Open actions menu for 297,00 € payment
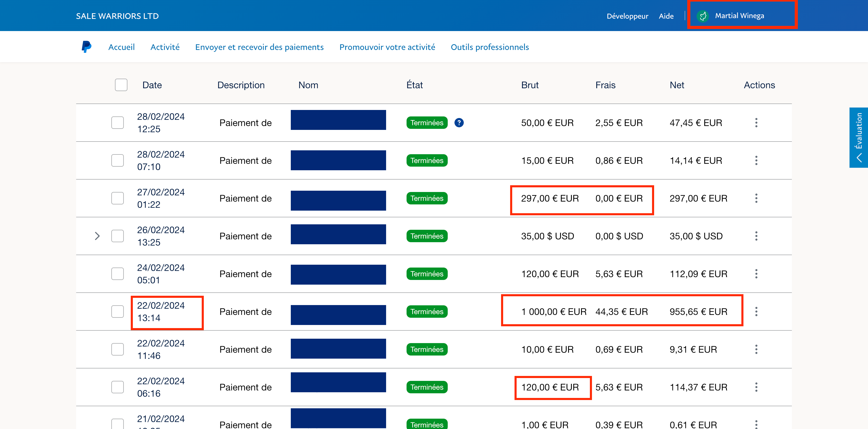Screen dimensions: 868x429 [x=756, y=198]
